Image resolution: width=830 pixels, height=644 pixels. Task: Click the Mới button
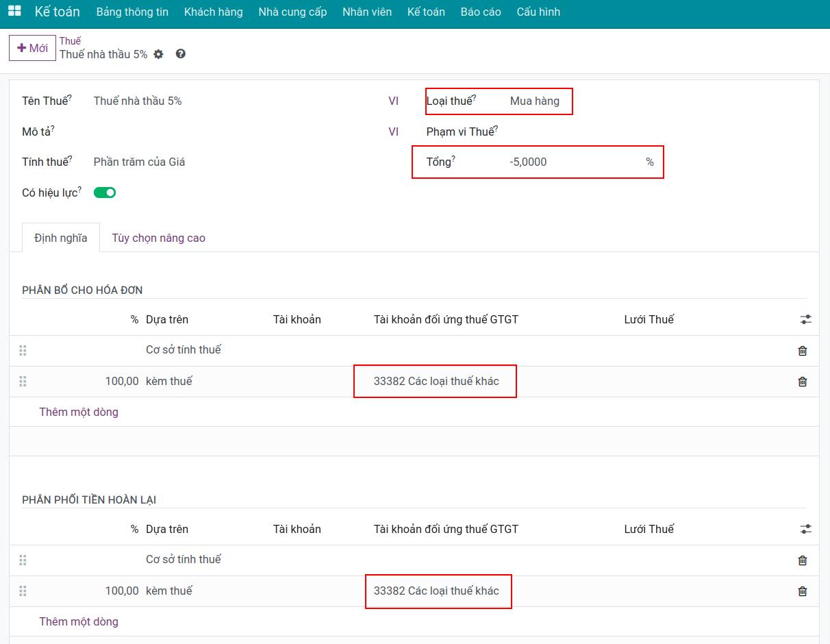pos(32,48)
